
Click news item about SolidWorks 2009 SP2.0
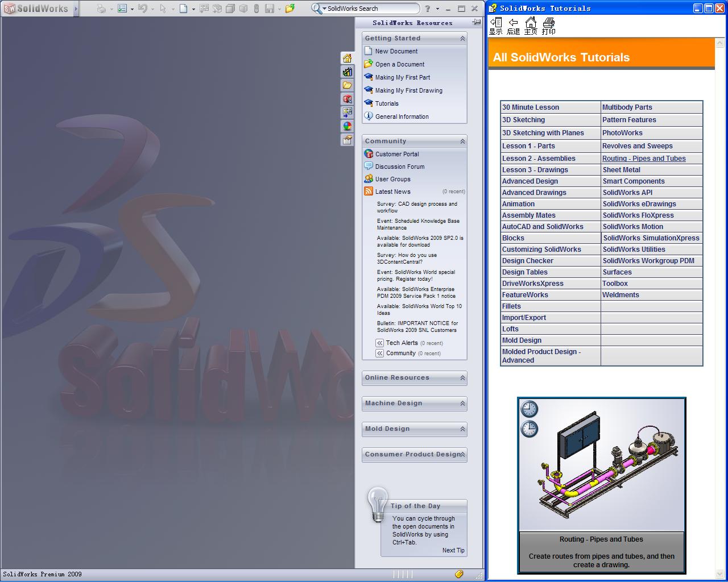pos(420,242)
